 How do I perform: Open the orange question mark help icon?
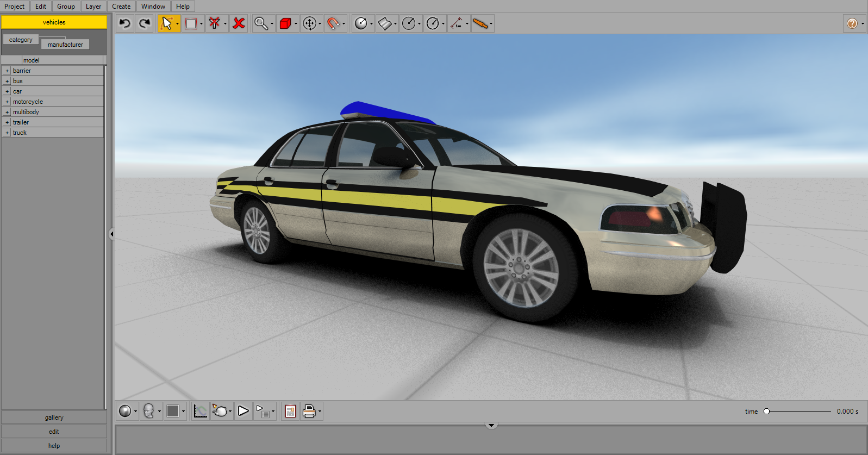pyautogui.click(x=852, y=23)
